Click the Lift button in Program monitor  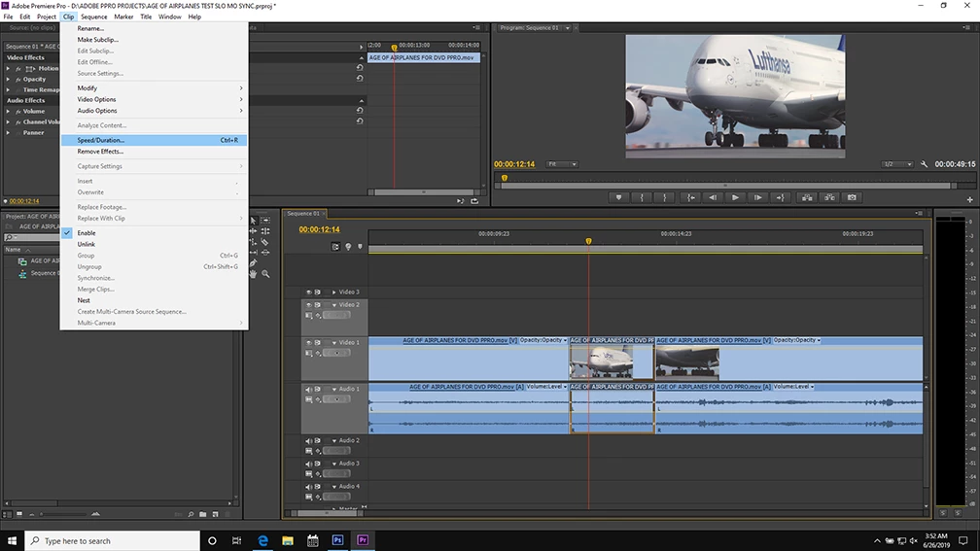coord(807,197)
